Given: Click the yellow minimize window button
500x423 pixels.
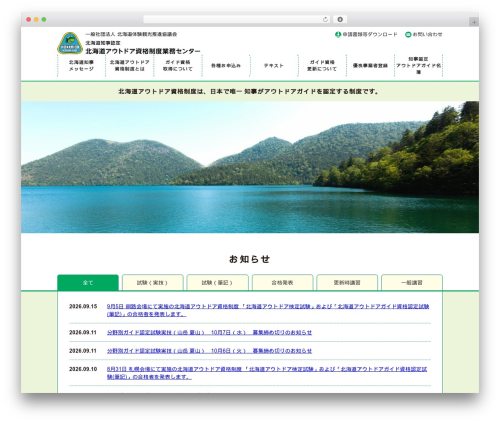Looking at the screenshot, I should pyautogui.click(x=36, y=20).
